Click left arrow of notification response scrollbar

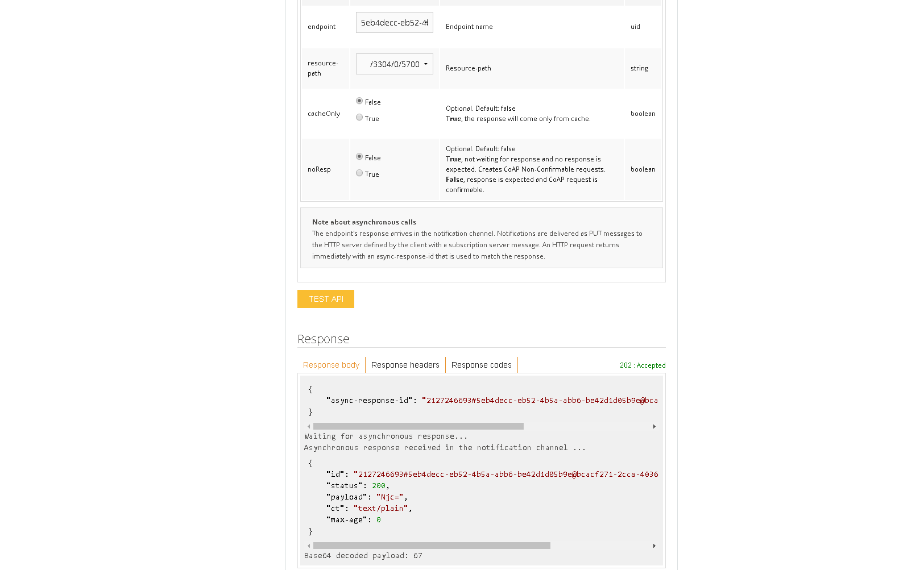pyautogui.click(x=309, y=546)
